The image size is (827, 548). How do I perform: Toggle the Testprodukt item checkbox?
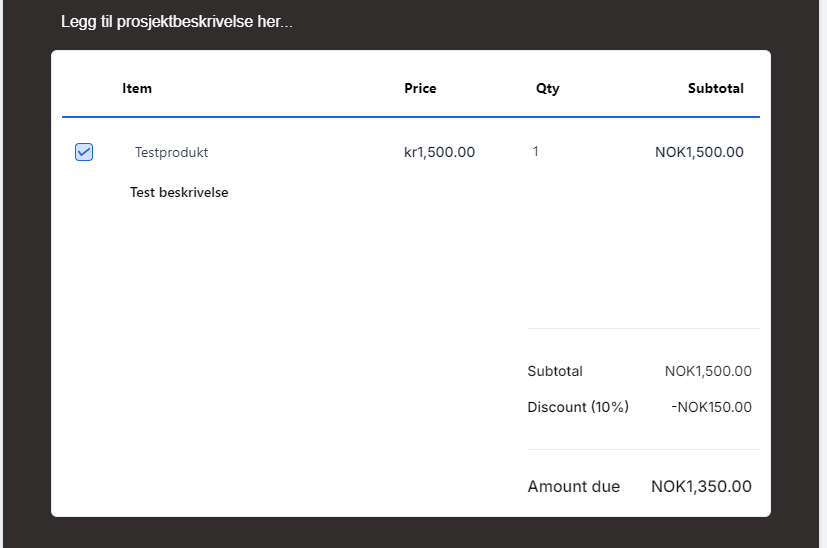coord(84,152)
